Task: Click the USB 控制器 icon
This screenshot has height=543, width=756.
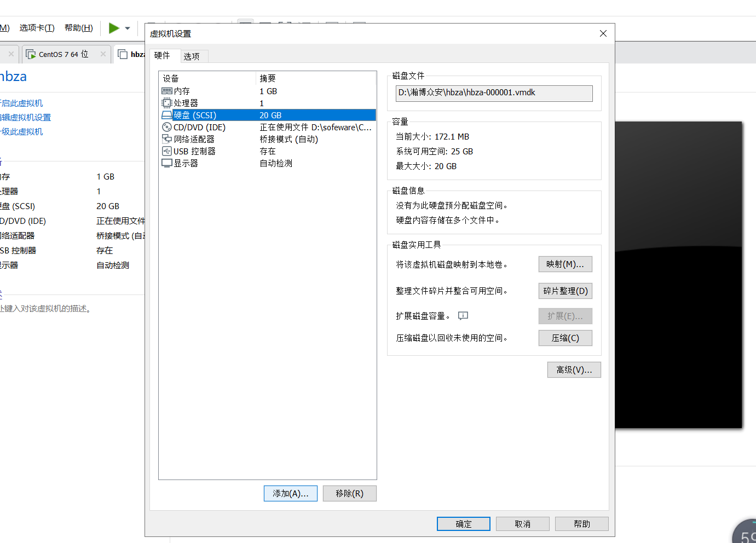Action: click(167, 151)
